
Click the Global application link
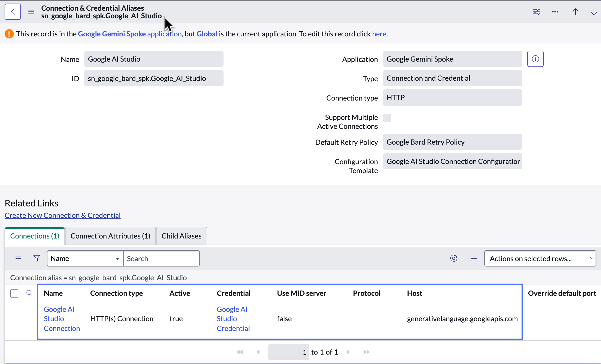(207, 34)
